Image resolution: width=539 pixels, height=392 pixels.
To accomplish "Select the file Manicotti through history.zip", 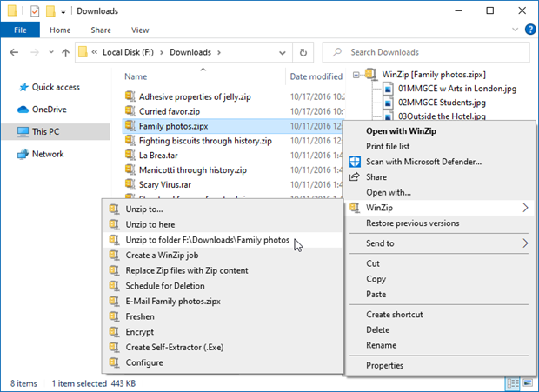I will pyautogui.click(x=192, y=169).
